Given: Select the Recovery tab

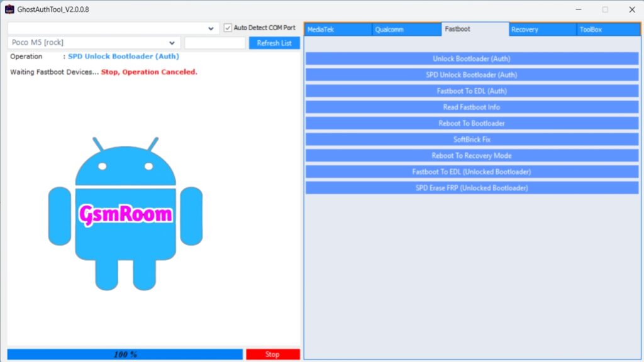Looking at the screenshot, I should 542,30.
